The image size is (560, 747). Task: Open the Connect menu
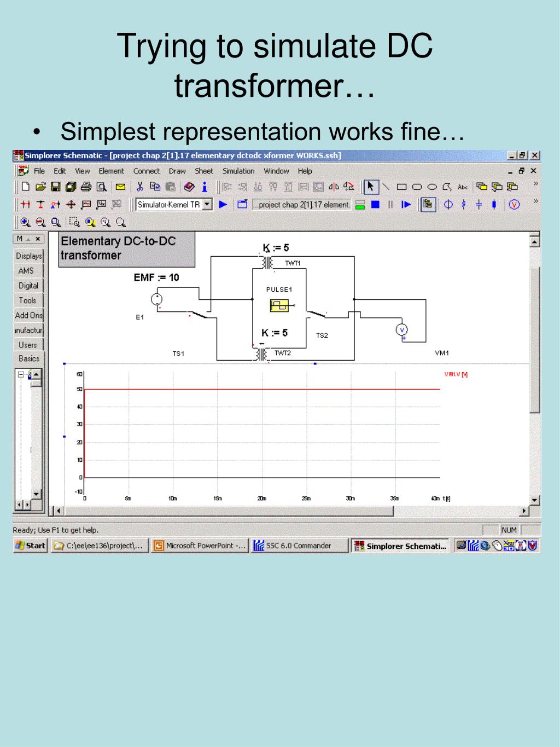147,171
